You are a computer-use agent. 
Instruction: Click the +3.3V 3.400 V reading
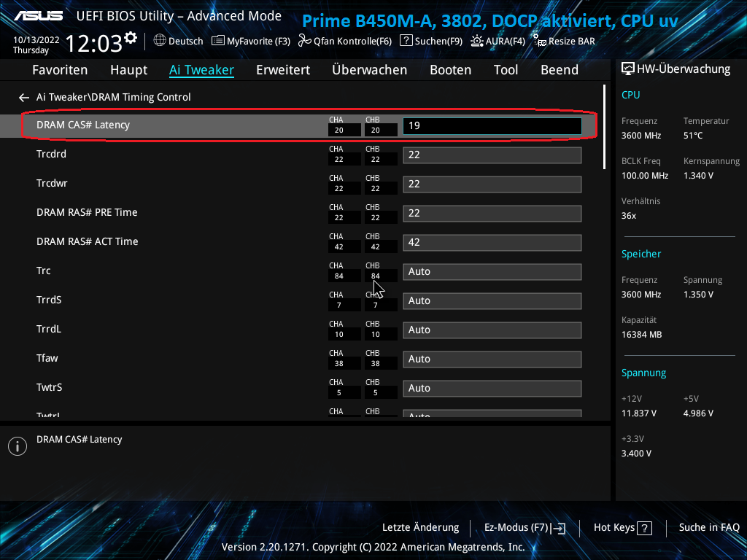636,454
